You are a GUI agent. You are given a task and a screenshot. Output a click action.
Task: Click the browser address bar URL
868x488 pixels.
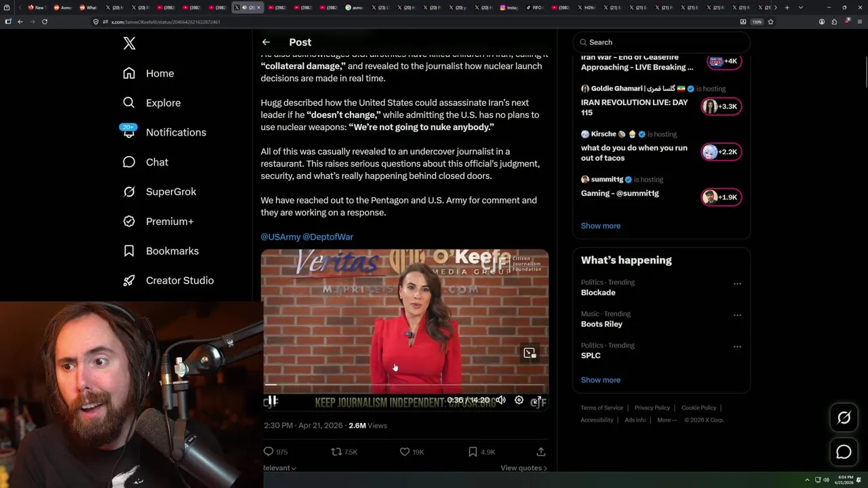tap(165, 22)
